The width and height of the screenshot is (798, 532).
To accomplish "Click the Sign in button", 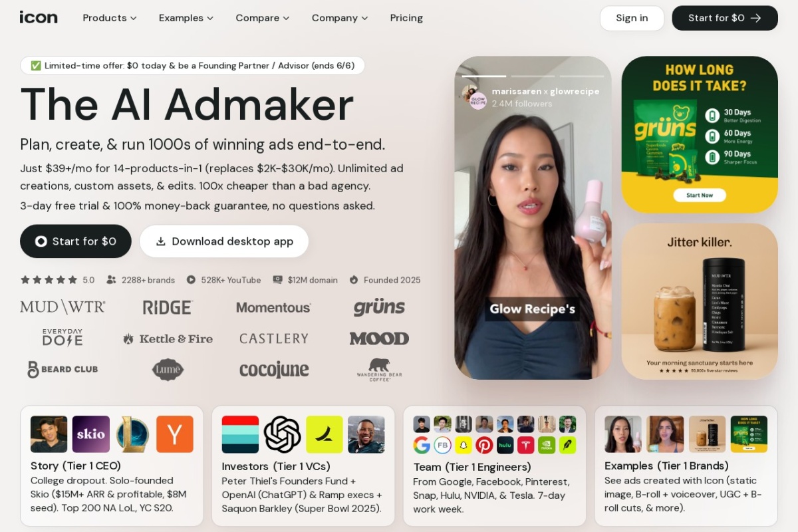I will (632, 18).
